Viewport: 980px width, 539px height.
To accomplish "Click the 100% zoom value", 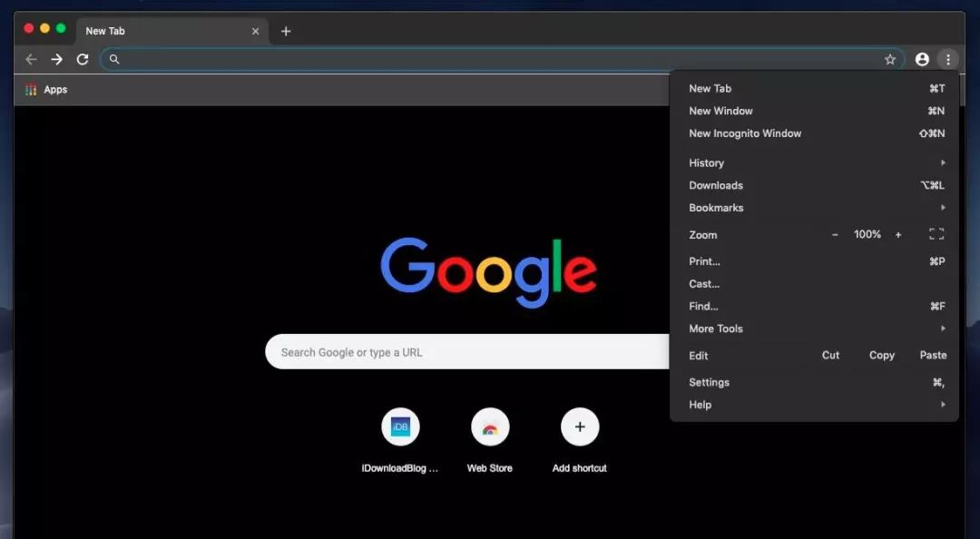I will [x=867, y=234].
